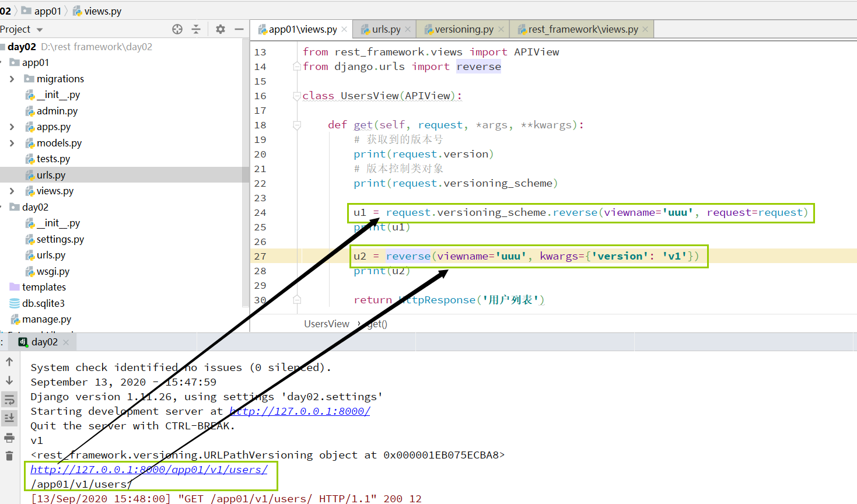Hide the Project panel with minus icon

coord(239,29)
